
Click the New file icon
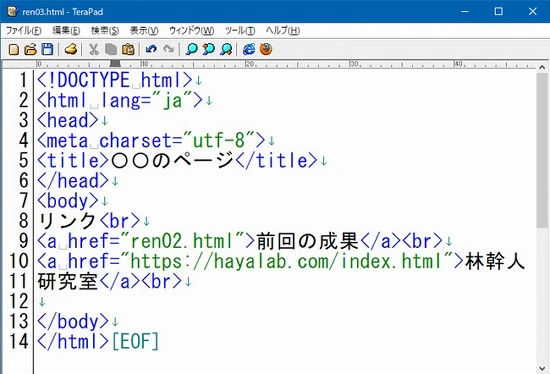pyautogui.click(x=14, y=49)
